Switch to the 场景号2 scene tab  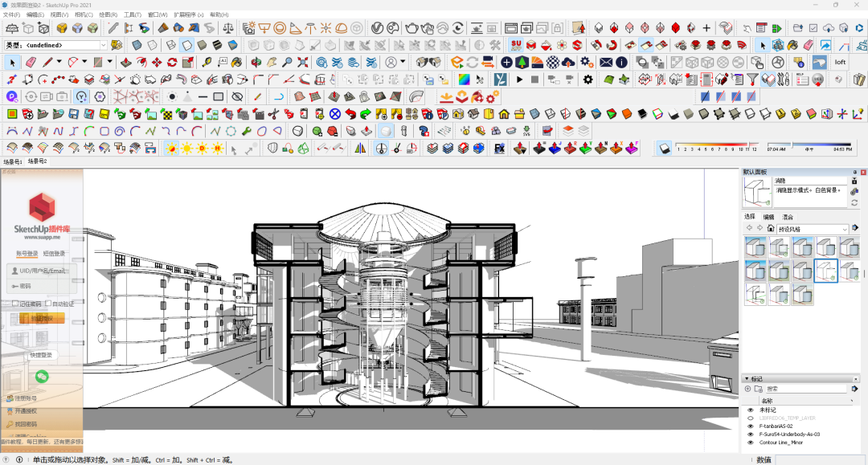(38, 161)
